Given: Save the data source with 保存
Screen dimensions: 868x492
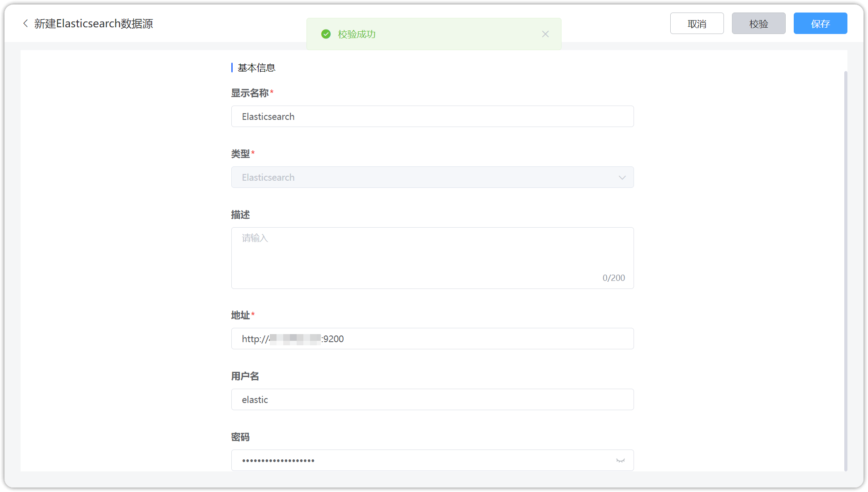Looking at the screenshot, I should 820,23.
